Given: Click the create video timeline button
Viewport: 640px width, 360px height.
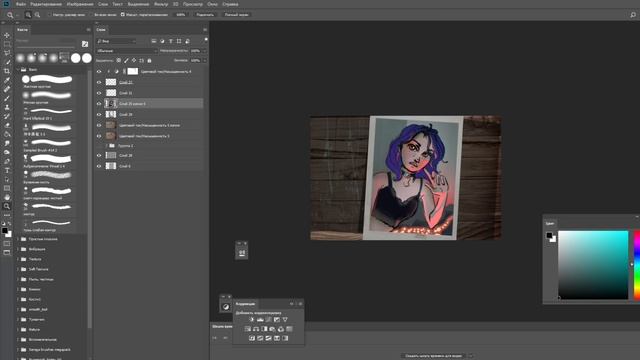Looking at the screenshot, I should click(x=433, y=356).
